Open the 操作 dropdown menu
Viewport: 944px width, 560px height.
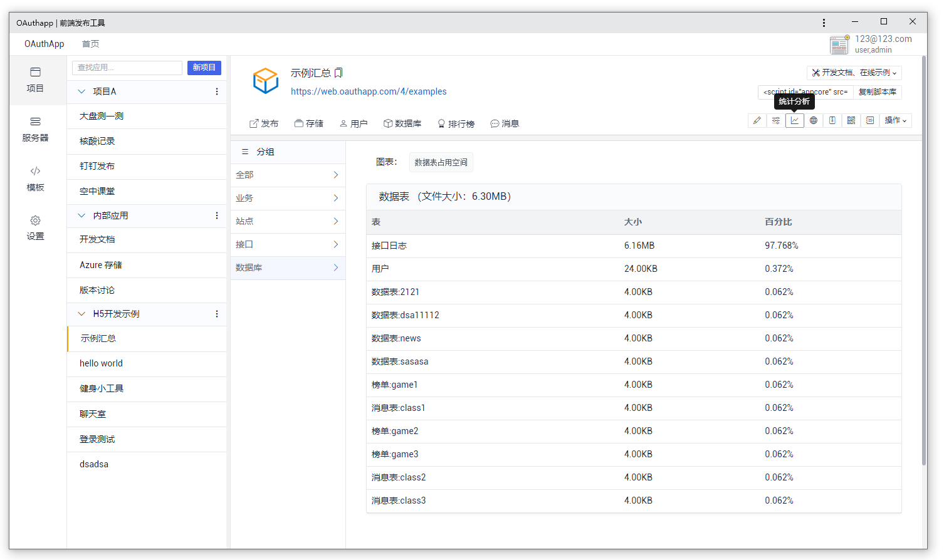895,120
